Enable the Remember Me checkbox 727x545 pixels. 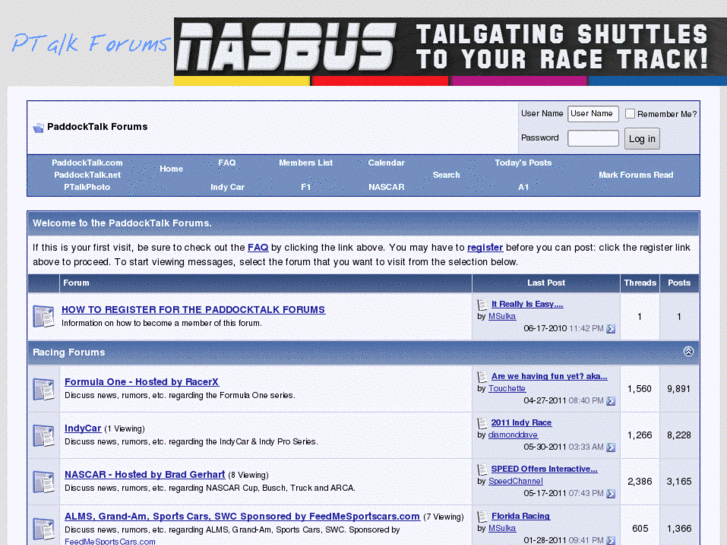pos(630,114)
